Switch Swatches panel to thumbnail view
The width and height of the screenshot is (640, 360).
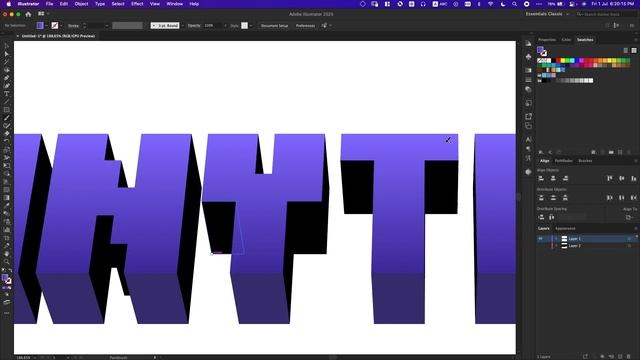pos(634,50)
